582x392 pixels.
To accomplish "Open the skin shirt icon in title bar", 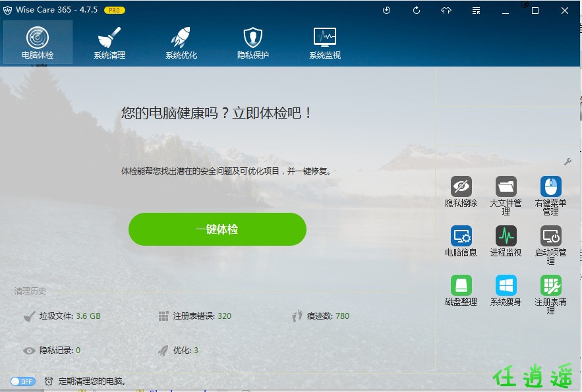I will point(446,11).
